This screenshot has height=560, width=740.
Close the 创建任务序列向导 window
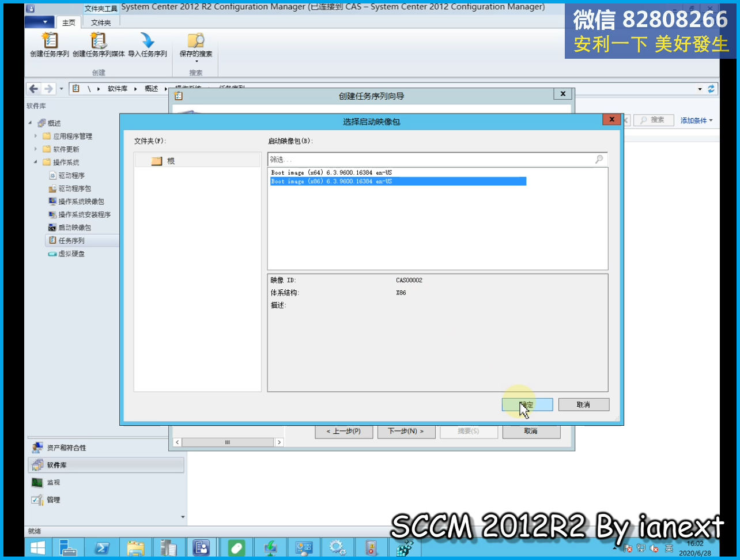[562, 94]
